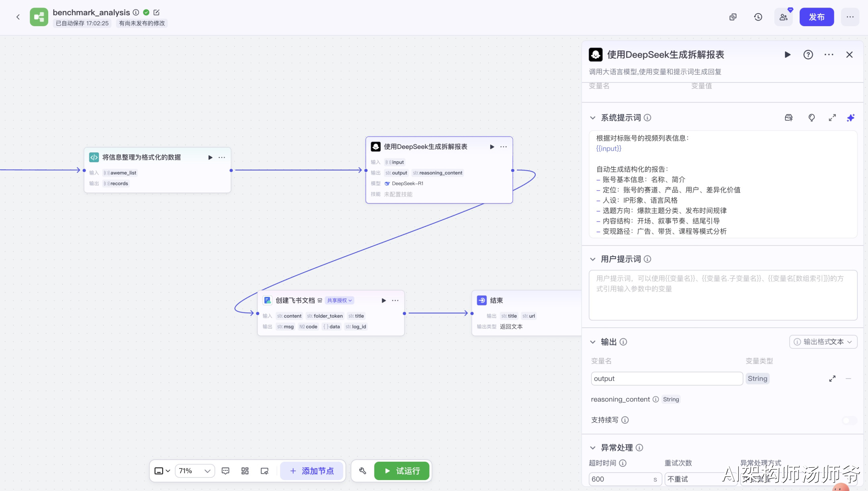Expand system prompt editor to full size

point(832,118)
